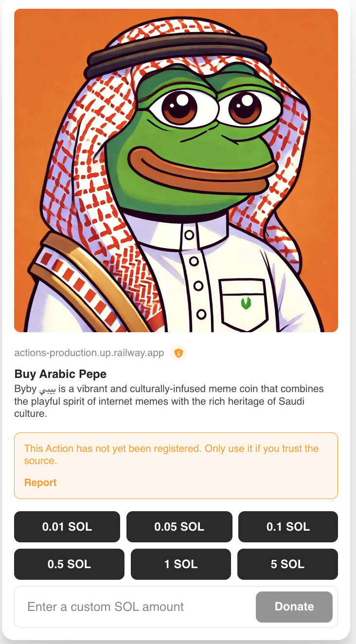Viewport: 356px width, 644px height.
Task: Click the green leaf emblem on Pepe's pocket
Action: pos(246,304)
